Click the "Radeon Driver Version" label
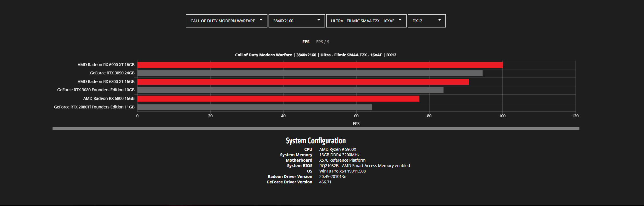 tap(290, 177)
